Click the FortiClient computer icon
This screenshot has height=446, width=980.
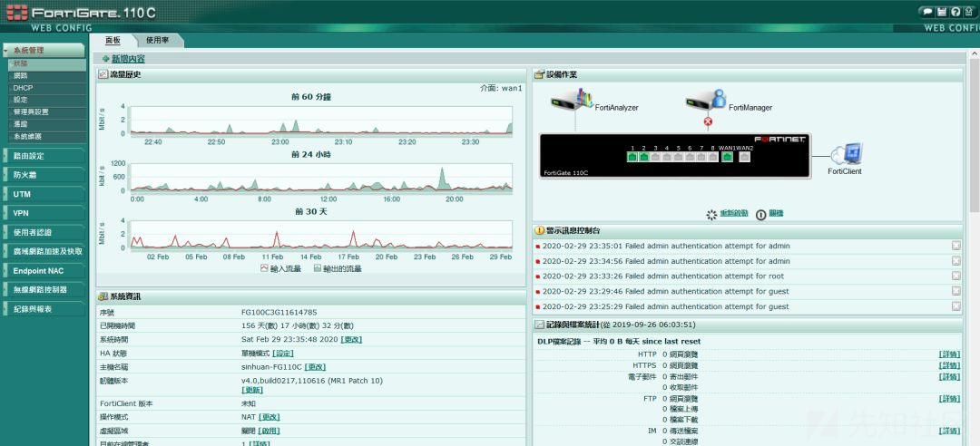point(848,153)
